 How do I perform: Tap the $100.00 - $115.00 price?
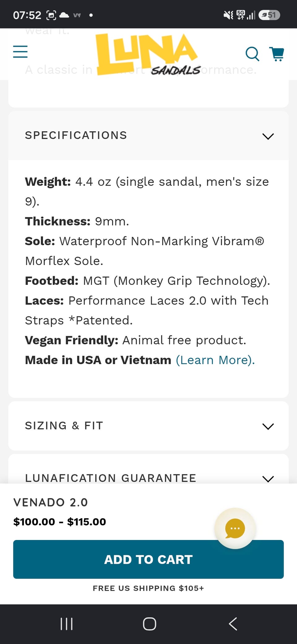pyautogui.click(x=60, y=522)
